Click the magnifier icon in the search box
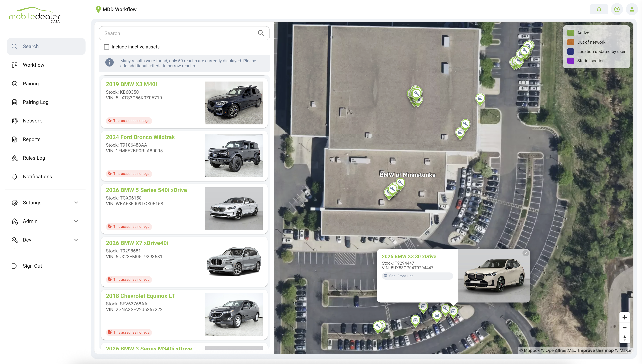The width and height of the screenshot is (642, 364). [x=261, y=33]
